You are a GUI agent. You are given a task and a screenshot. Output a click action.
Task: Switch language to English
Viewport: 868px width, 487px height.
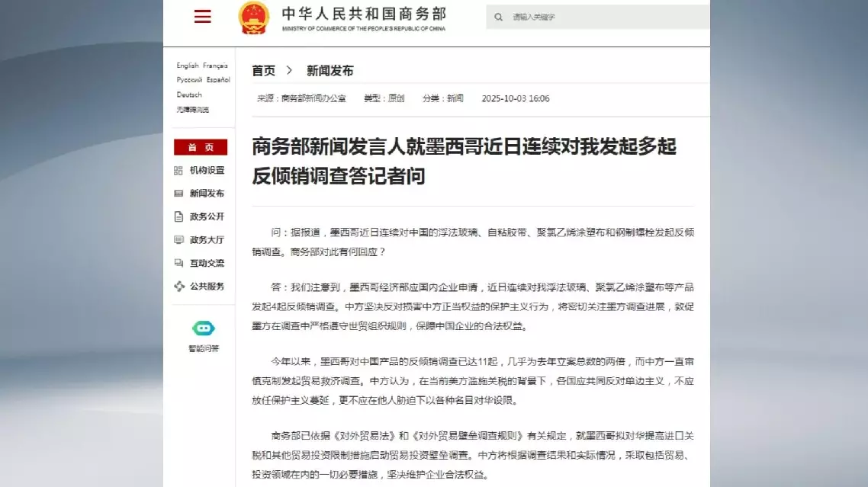tap(187, 66)
